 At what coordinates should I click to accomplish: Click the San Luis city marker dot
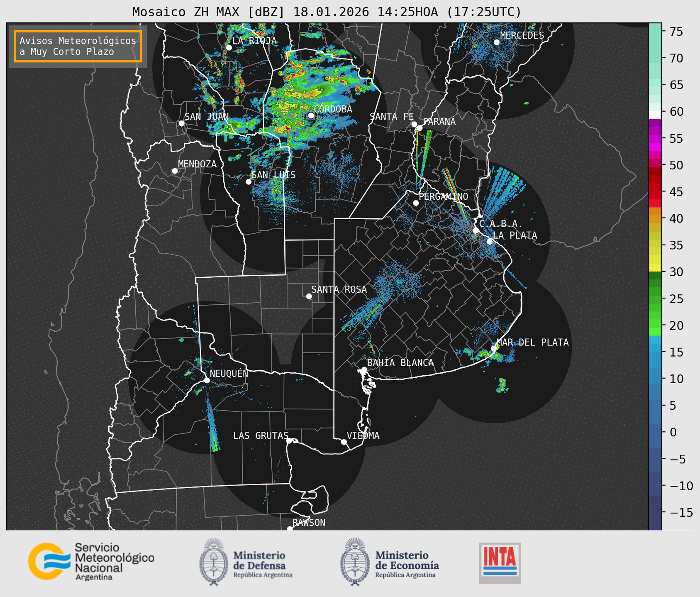[249, 182]
